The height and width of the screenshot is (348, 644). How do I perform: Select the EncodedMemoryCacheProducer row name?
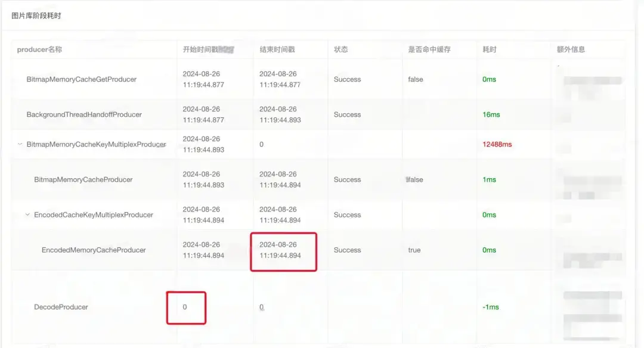(94, 250)
